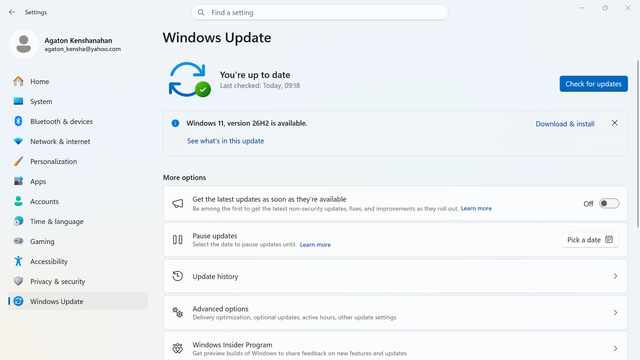
Task: Open the Home settings page
Action: pos(78,81)
